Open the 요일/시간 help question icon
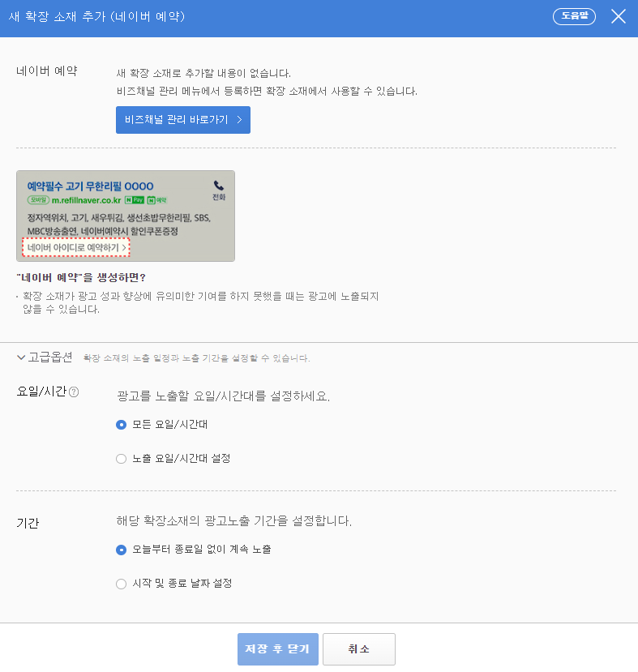The width and height of the screenshot is (638, 672). (x=74, y=392)
